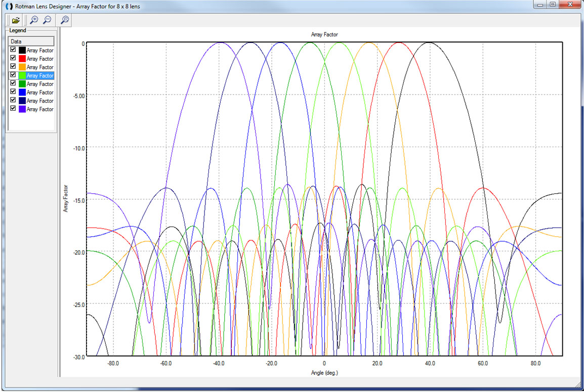
Task: Click the -5.00 tick label
Action: pyautogui.click(x=78, y=96)
